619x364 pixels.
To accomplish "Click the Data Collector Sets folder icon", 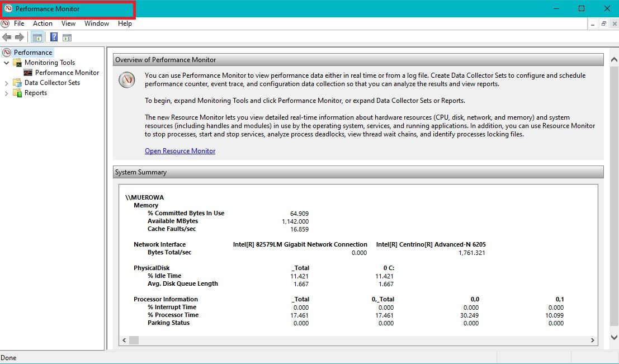I will 17,82.
